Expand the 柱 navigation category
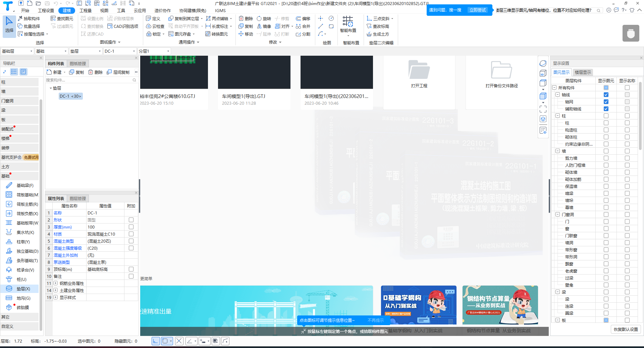Screen dimensions: 644x348 [x=19, y=82]
